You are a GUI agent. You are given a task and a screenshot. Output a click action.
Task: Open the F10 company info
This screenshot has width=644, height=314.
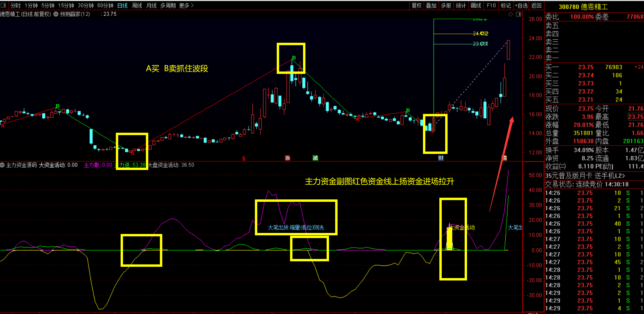(491, 5)
